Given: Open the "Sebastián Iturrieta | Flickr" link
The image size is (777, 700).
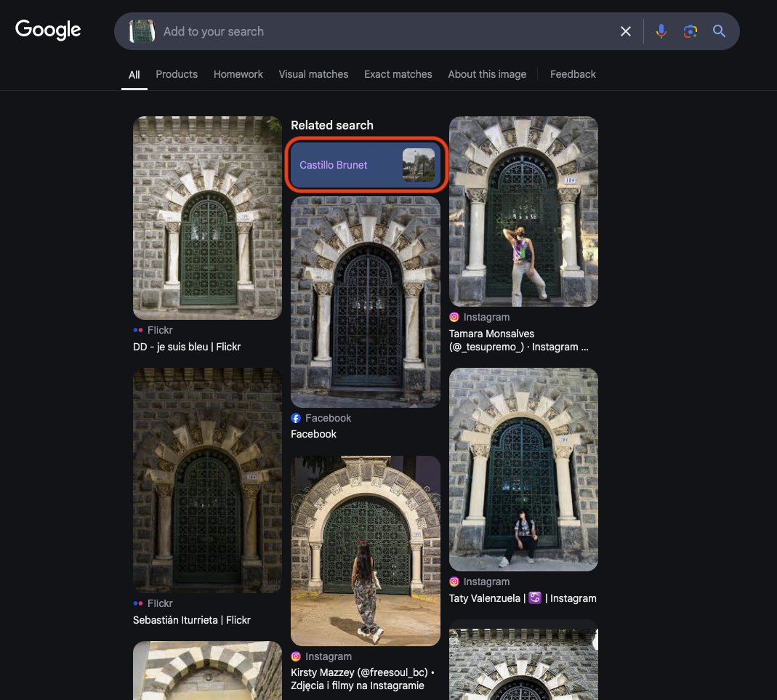Looking at the screenshot, I should click(192, 620).
